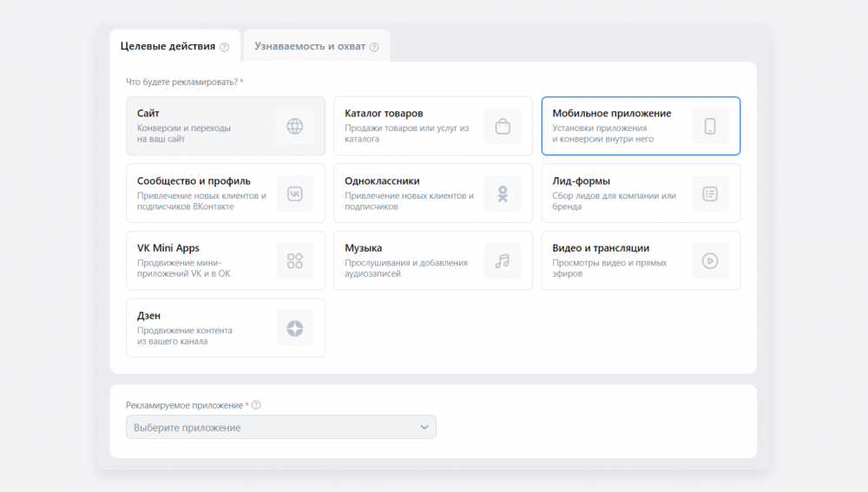Screen dimensions: 868x492
Task: Pick the Одноклассники card
Action: (x=433, y=194)
